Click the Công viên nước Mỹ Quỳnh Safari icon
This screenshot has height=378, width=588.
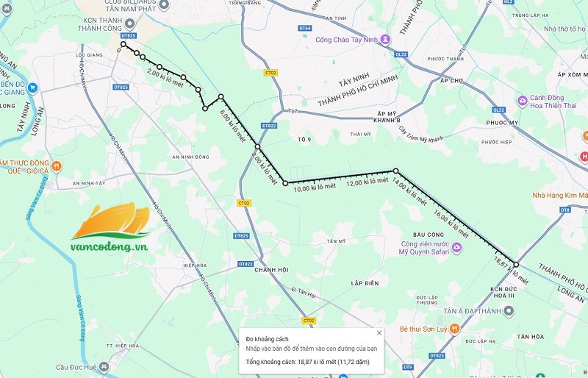pos(456,248)
